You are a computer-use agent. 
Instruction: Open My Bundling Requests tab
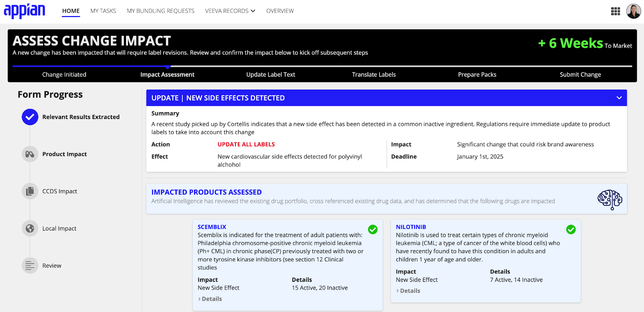[x=161, y=11]
